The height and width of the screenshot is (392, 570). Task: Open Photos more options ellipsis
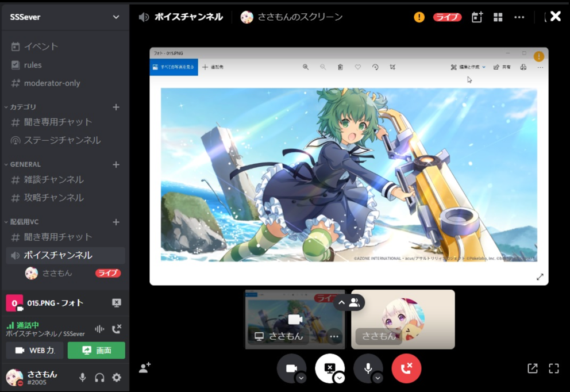point(540,68)
